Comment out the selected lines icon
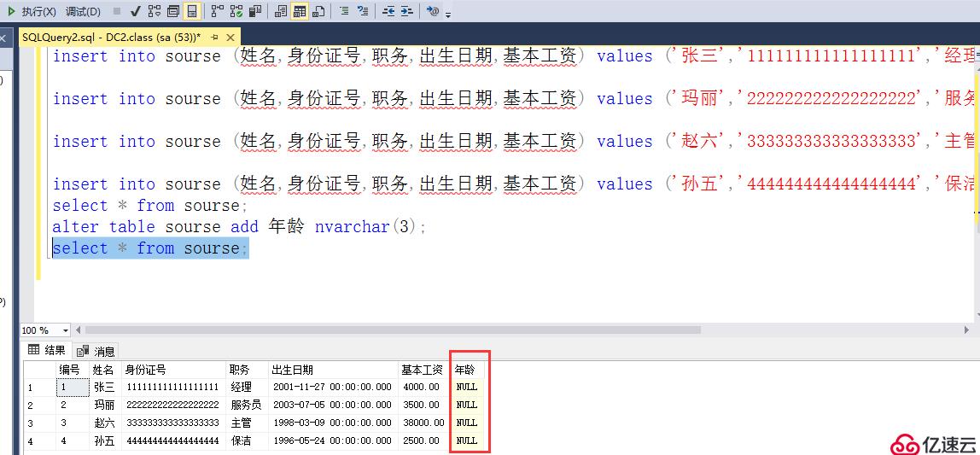Viewport: 980px width, 455px height. [344, 11]
